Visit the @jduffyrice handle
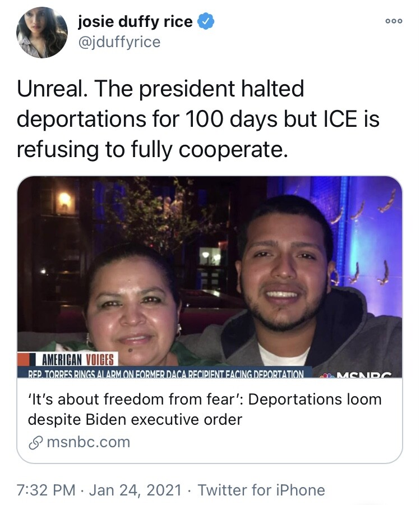Image resolution: width=420 pixels, height=505 pixels. [119, 42]
